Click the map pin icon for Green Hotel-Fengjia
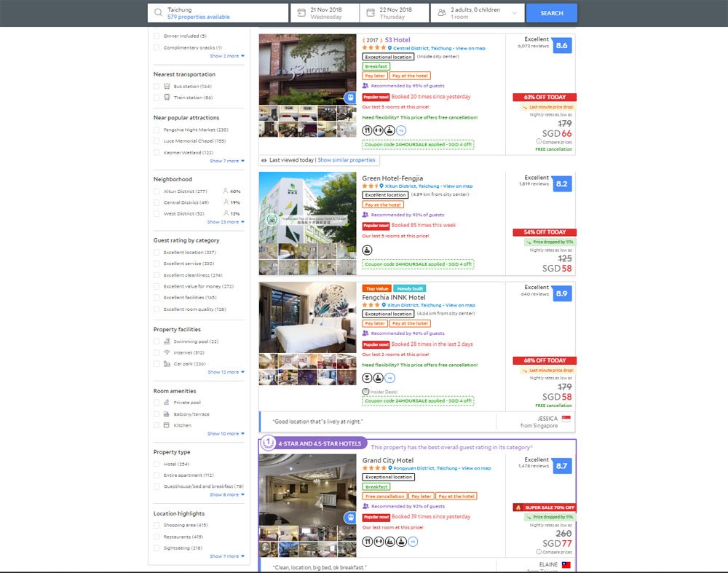Screen dimensions: 728x573 (x=381, y=186)
